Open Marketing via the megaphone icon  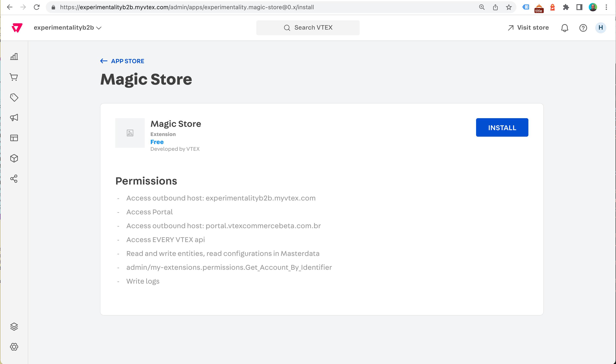pos(14,118)
